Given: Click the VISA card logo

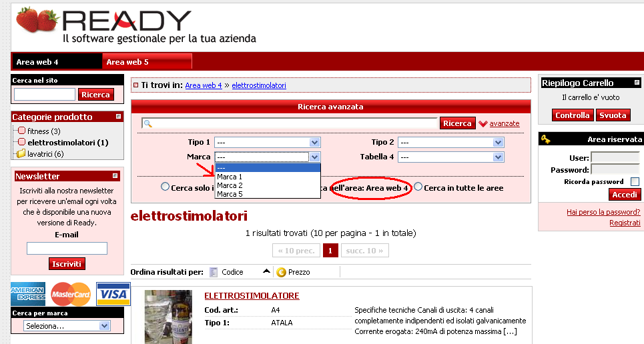Looking at the screenshot, I should pos(113,294).
